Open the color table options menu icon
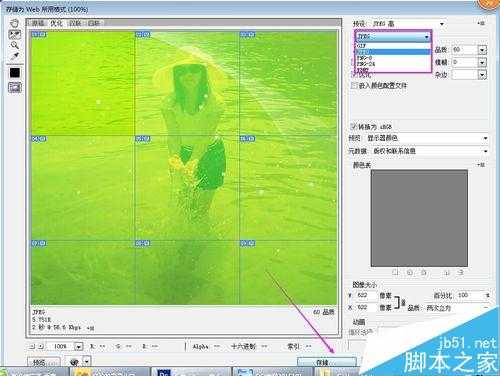The height and width of the screenshot is (376, 500). tap(481, 165)
